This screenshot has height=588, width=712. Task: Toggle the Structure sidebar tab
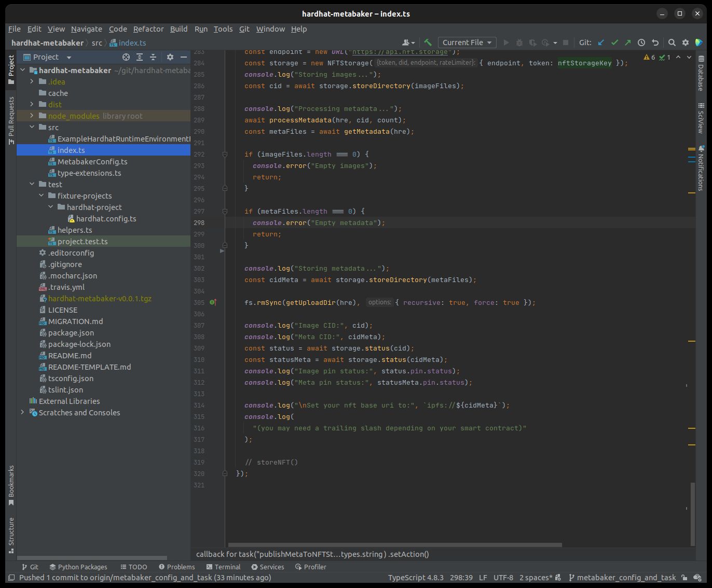click(11, 535)
